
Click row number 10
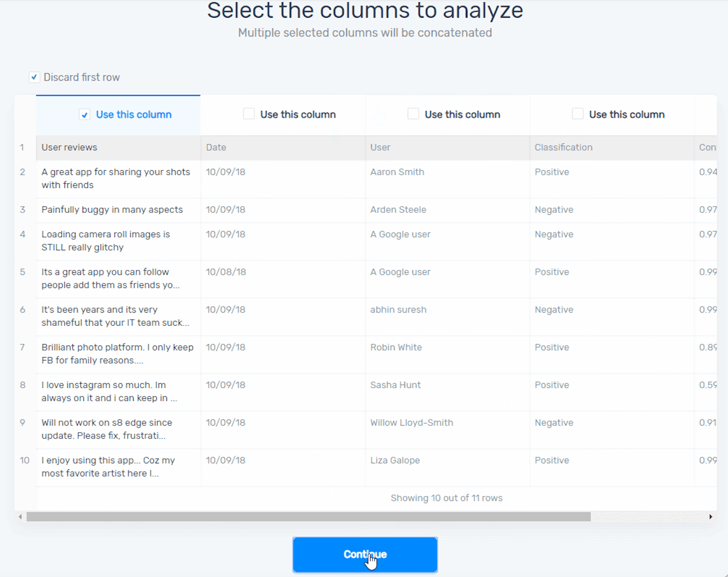[24, 461]
